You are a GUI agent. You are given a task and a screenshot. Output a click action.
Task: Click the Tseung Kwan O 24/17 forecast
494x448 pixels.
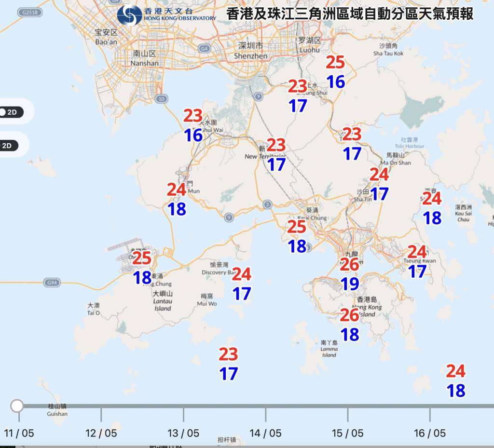click(x=417, y=261)
